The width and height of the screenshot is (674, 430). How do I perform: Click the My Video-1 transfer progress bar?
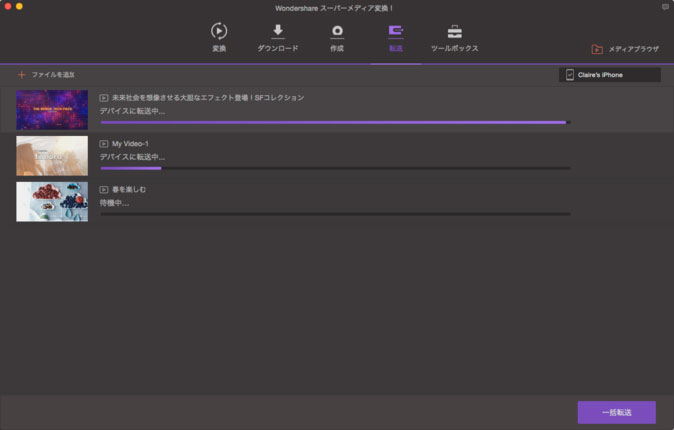[335, 168]
